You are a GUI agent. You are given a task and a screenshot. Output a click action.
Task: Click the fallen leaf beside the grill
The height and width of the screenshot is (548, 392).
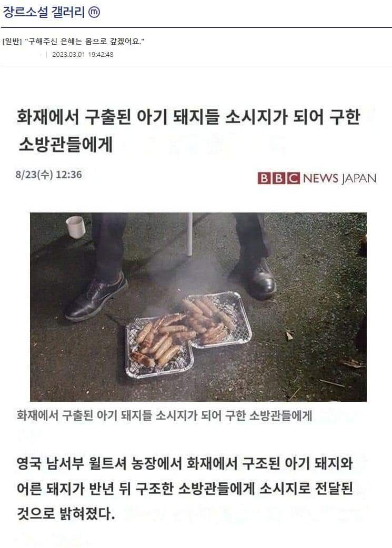289,336
